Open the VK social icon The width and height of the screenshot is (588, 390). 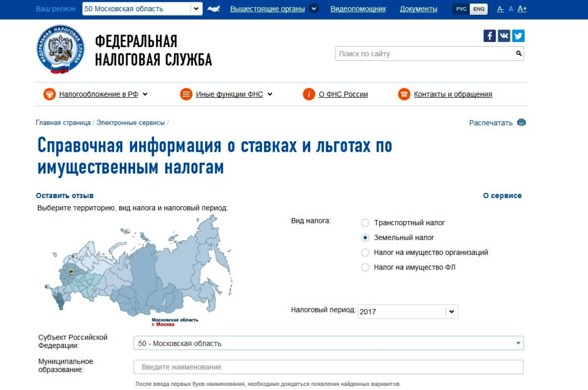click(x=504, y=36)
